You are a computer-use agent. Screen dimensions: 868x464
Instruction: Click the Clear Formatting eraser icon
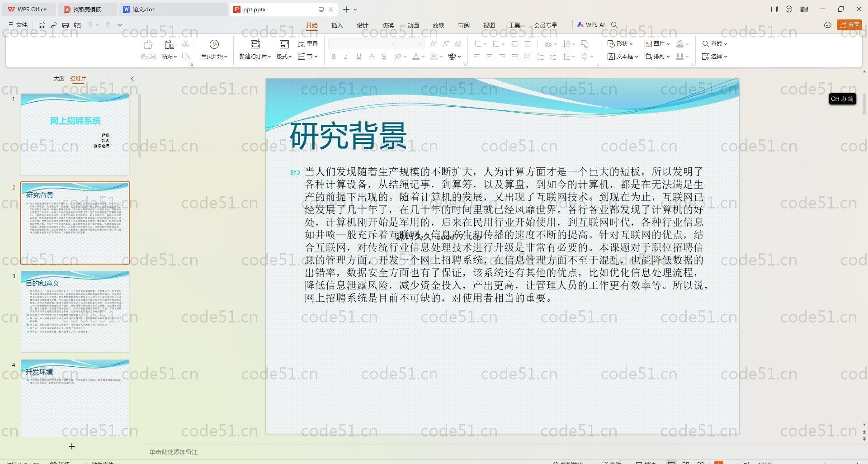pyautogui.click(x=458, y=44)
